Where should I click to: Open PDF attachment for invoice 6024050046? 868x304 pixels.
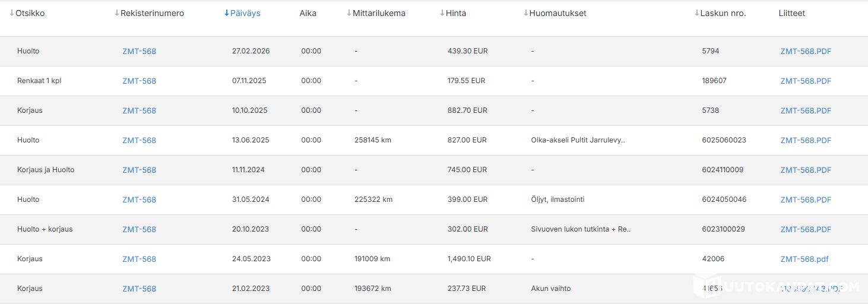click(806, 199)
